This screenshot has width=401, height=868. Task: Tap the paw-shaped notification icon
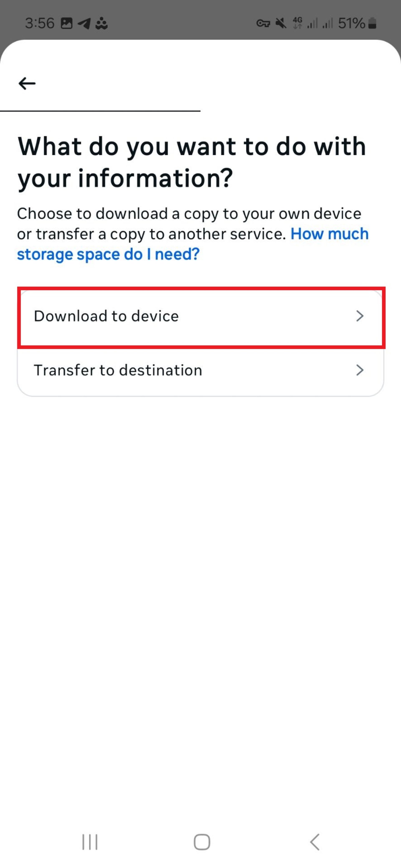pos(101,23)
